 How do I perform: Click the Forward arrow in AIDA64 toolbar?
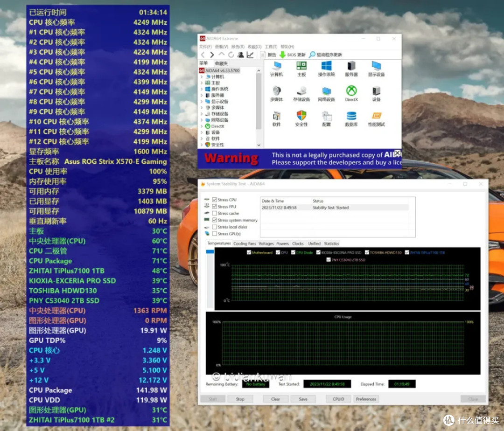(x=212, y=55)
